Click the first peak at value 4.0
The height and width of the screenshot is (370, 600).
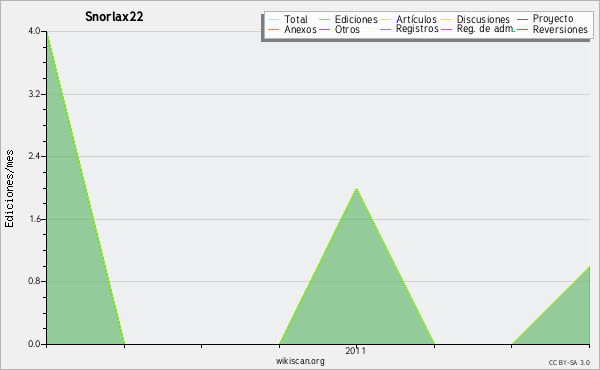click(x=47, y=33)
